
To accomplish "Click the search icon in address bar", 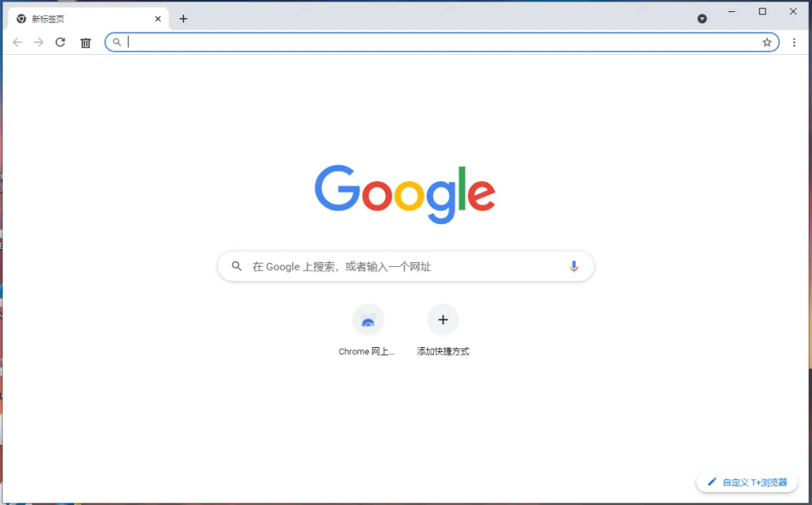I will pyautogui.click(x=117, y=42).
